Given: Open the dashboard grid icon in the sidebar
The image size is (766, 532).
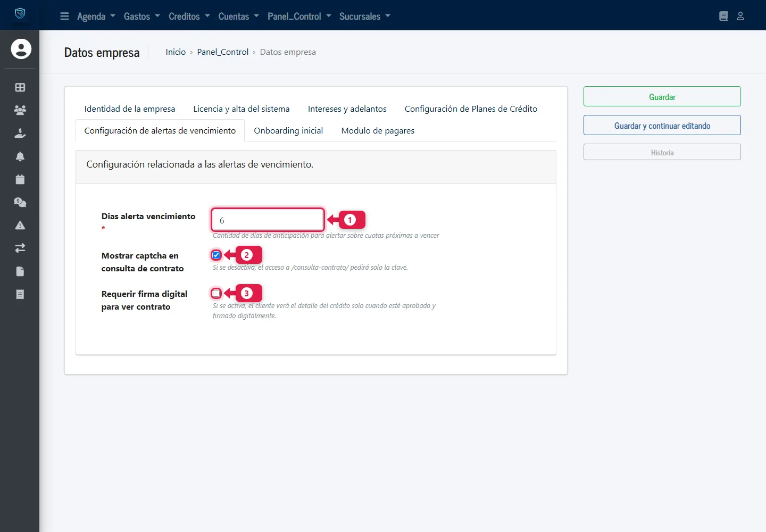Looking at the screenshot, I should tap(20, 87).
